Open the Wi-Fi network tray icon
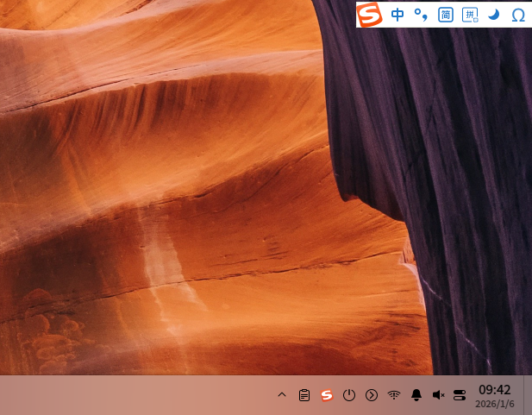Image resolution: width=532 pixels, height=415 pixels. 394,395
